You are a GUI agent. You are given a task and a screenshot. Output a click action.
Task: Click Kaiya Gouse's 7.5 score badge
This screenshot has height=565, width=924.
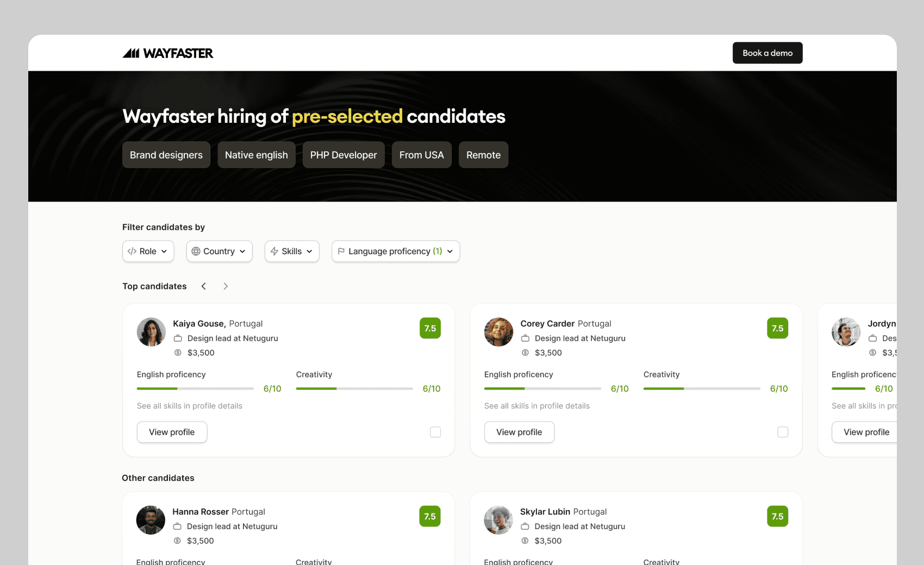pyautogui.click(x=430, y=328)
